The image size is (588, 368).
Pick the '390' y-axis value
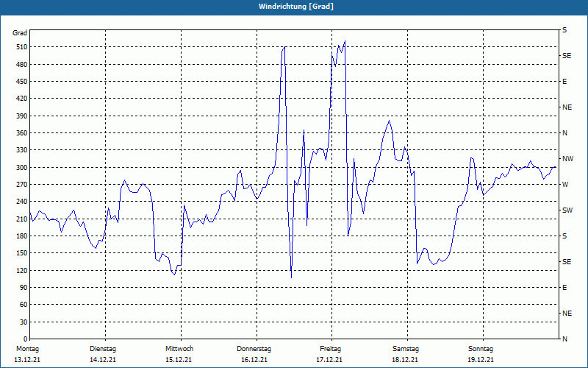pyautogui.click(x=22, y=116)
